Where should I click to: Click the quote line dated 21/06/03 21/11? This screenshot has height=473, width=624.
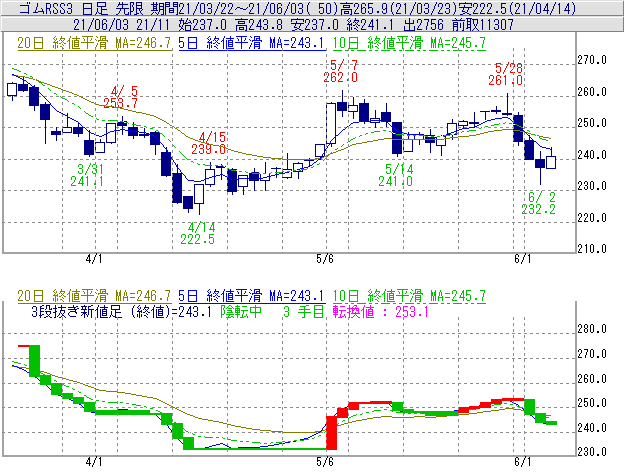(293, 25)
